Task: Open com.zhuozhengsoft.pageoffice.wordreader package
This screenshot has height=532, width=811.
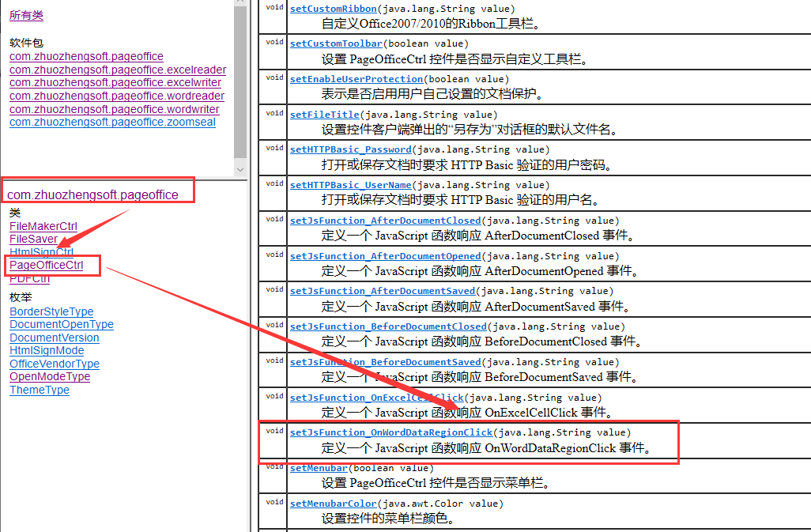Action: click(117, 96)
